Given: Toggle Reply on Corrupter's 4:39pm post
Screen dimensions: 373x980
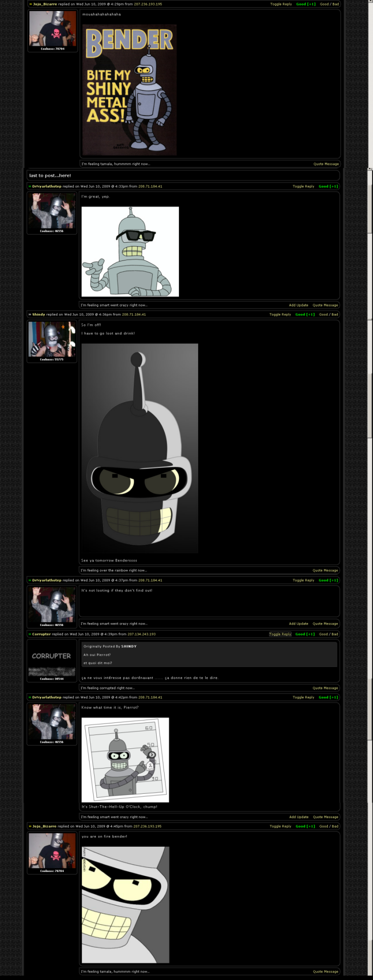Looking at the screenshot, I should [280, 634].
